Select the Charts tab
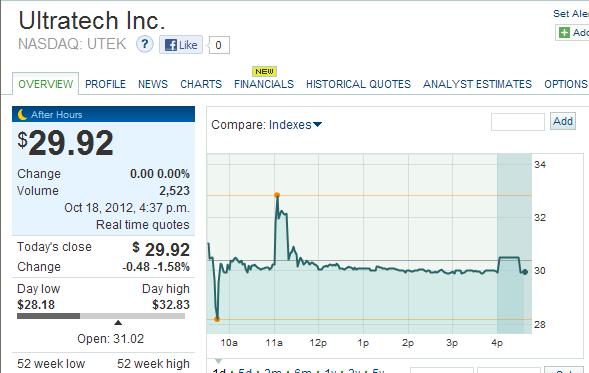Image resolution: width=589 pixels, height=373 pixels. pyautogui.click(x=201, y=84)
